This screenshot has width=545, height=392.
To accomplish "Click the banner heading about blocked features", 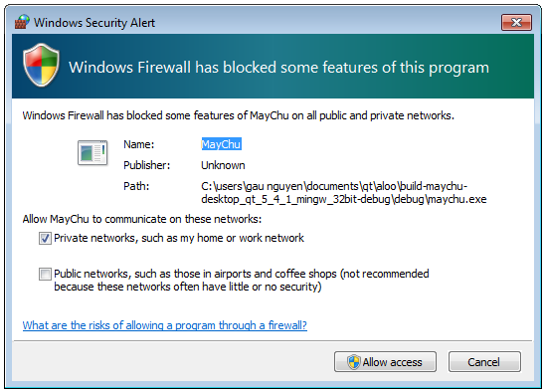I will coord(278,68).
